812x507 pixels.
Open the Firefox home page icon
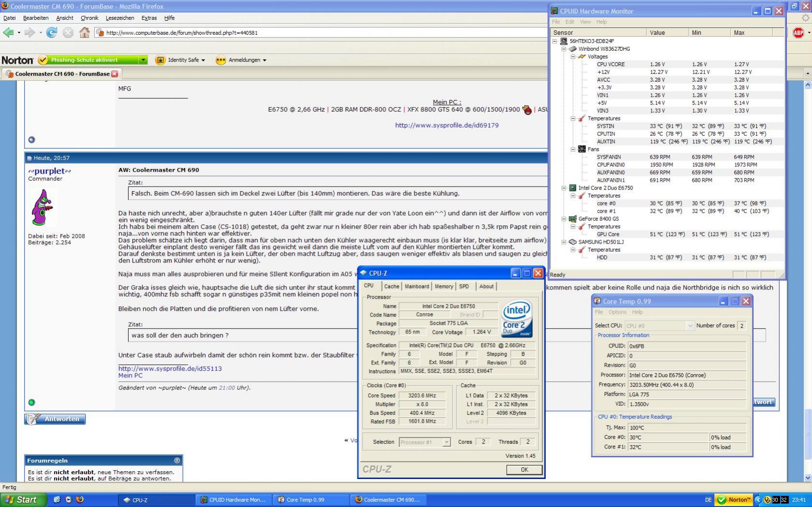(x=85, y=32)
